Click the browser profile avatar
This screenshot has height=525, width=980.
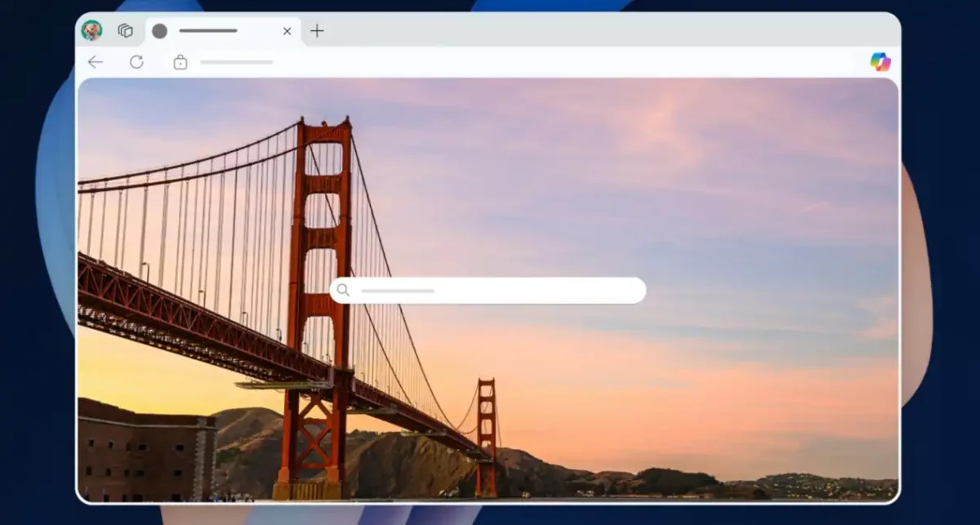coord(94,30)
